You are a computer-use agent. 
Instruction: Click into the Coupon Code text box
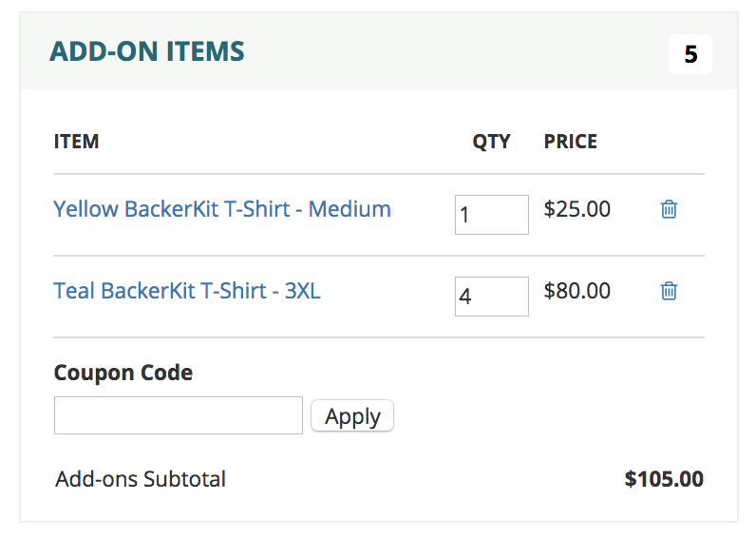pyautogui.click(x=179, y=415)
